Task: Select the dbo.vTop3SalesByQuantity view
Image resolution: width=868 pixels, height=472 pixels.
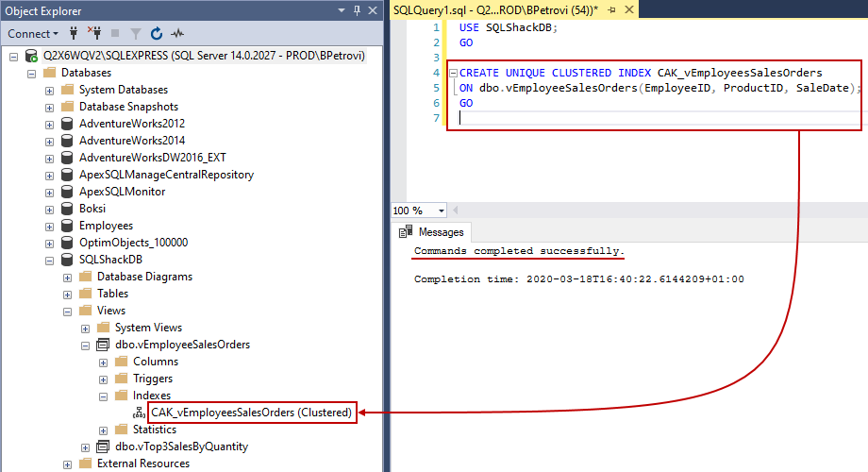Action: [181, 447]
